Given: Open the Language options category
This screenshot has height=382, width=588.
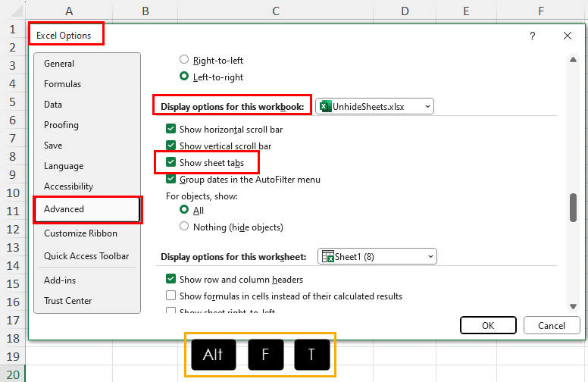Looking at the screenshot, I should click(x=87, y=166).
